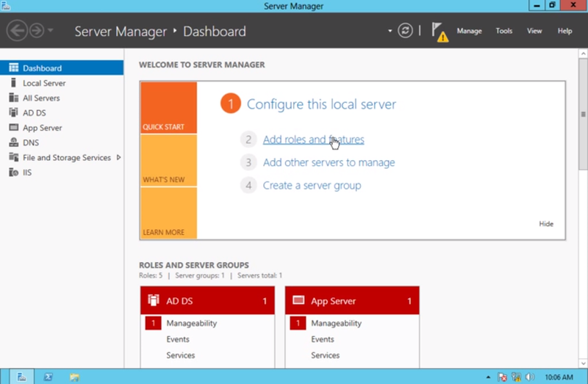Click the Local Server icon in sidebar
Image resolution: width=588 pixels, height=384 pixels.
click(13, 83)
